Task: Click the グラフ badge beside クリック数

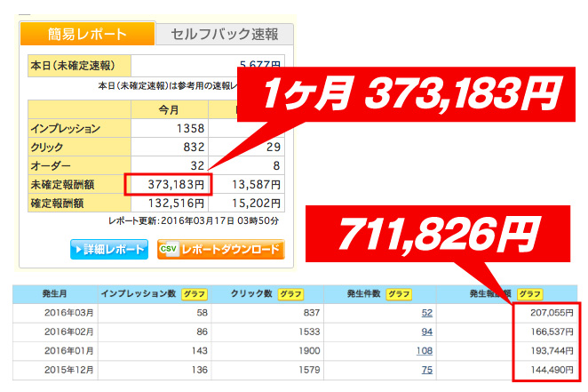Action: 290,293
